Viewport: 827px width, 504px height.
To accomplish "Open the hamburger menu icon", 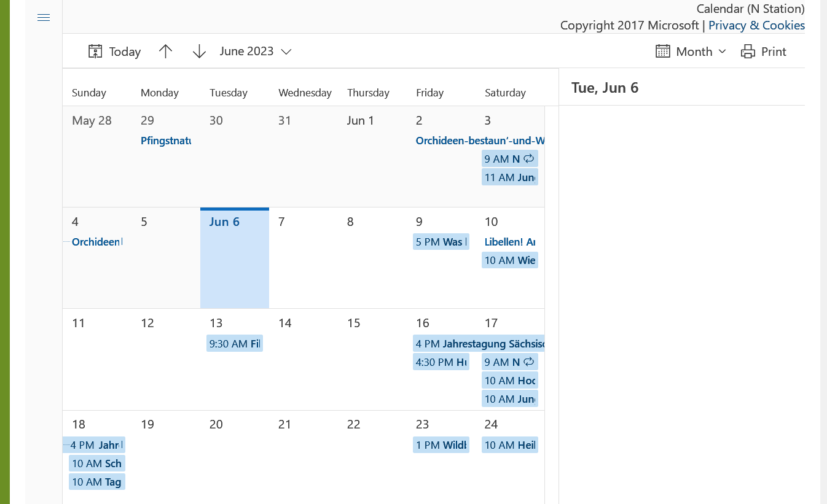I will (x=44, y=18).
